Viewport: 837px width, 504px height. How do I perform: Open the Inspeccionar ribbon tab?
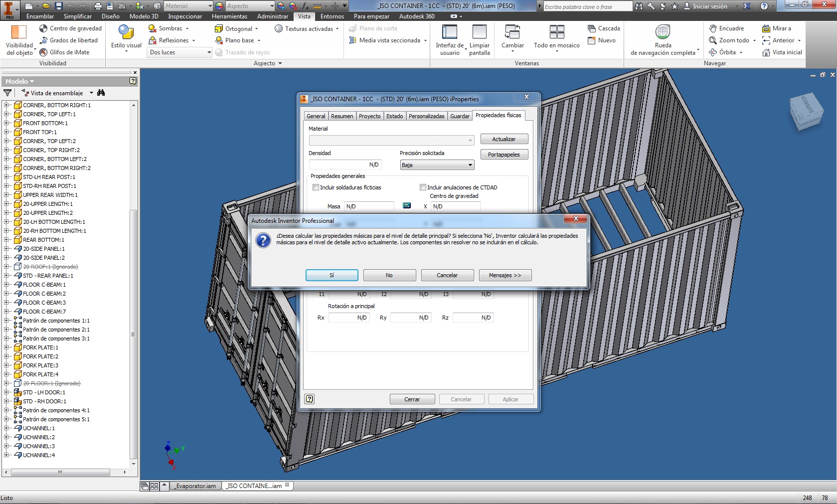pyautogui.click(x=185, y=16)
